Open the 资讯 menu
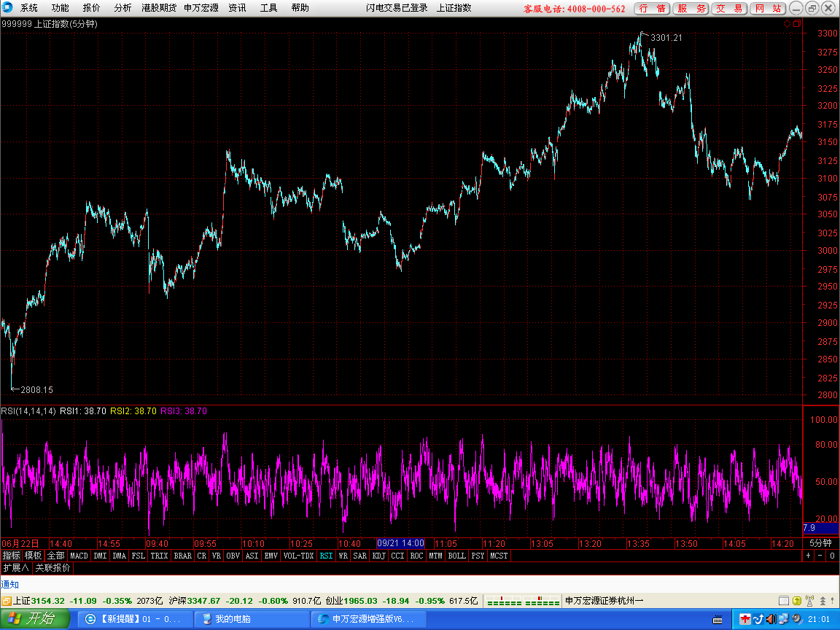 tap(237, 8)
